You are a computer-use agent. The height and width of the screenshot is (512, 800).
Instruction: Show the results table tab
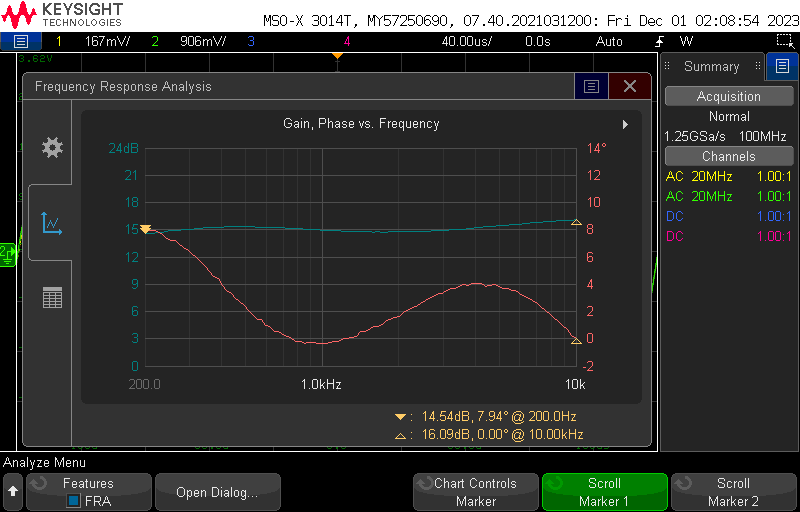(x=52, y=297)
